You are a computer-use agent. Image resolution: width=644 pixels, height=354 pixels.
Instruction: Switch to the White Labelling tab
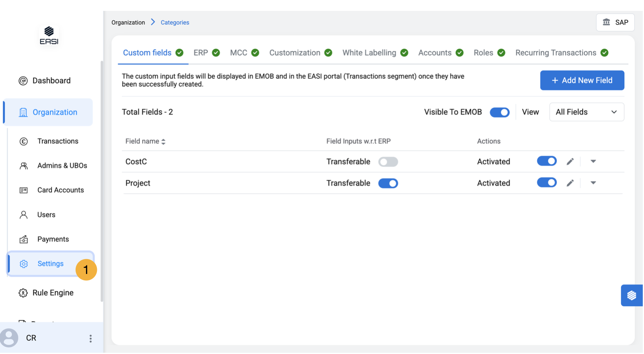[x=369, y=53]
